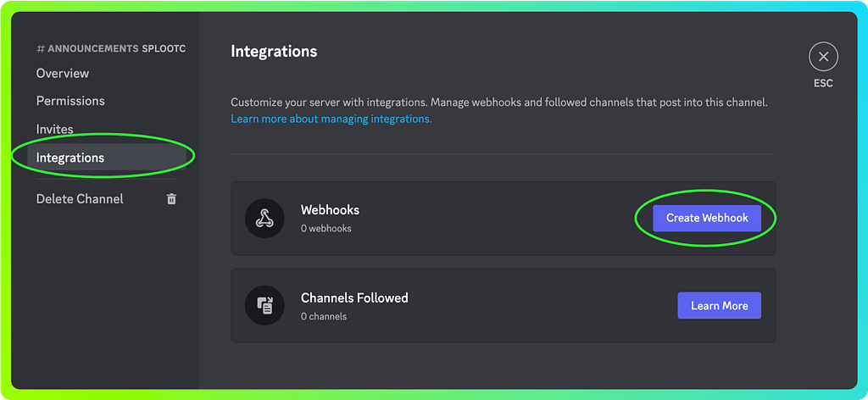
Task: Click the Learn More button
Action: 719,306
